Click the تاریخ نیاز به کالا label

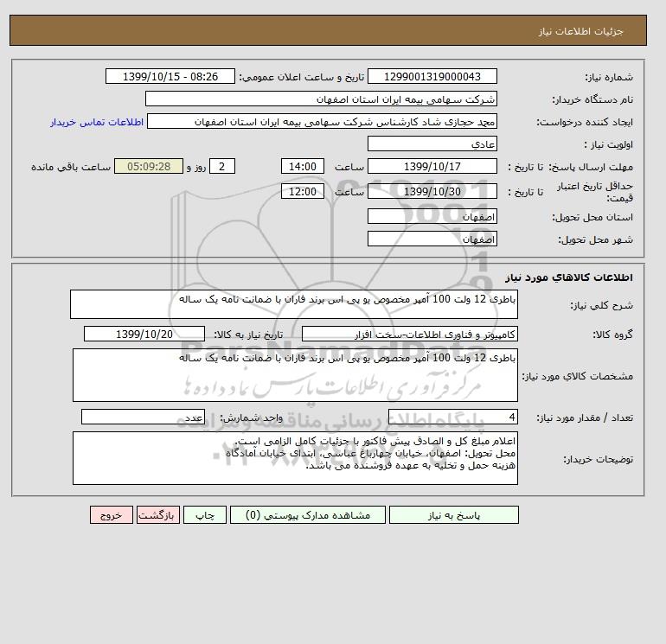pos(248,335)
